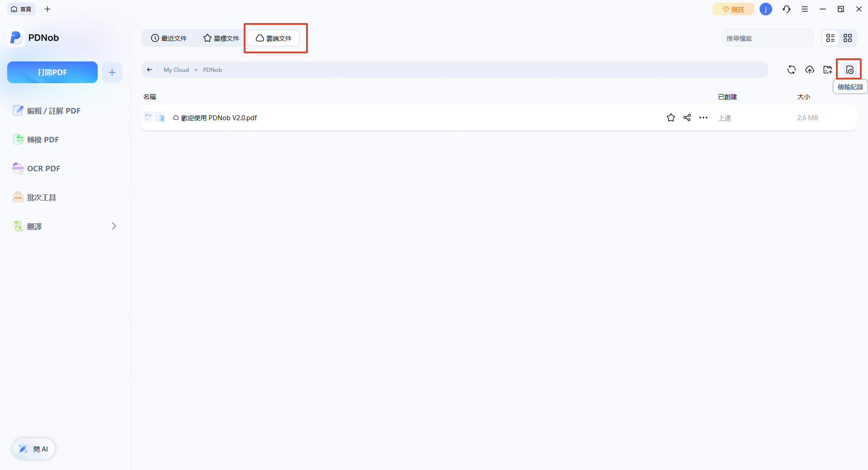This screenshot has height=470, width=868.
Task: Share the 歡迎使用 PDNob V2.0.pdf file
Action: [x=687, y=118]
